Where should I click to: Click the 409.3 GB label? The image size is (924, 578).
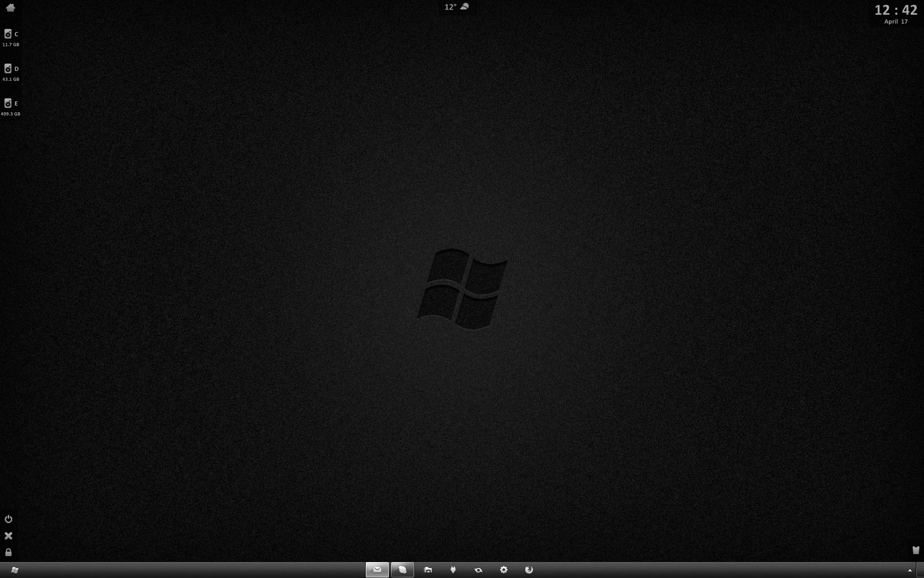pyautogui.click(x=10, y=114)
